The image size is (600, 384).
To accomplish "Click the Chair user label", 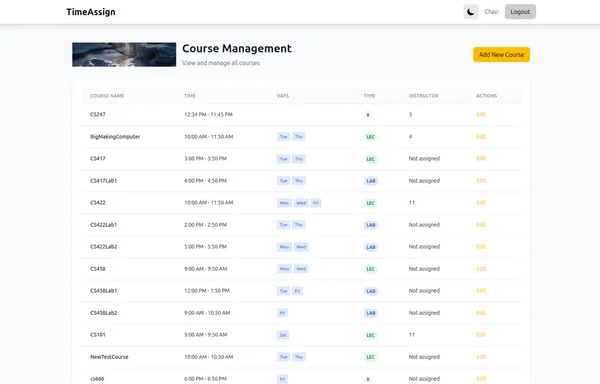I will (x=491, y=12).
